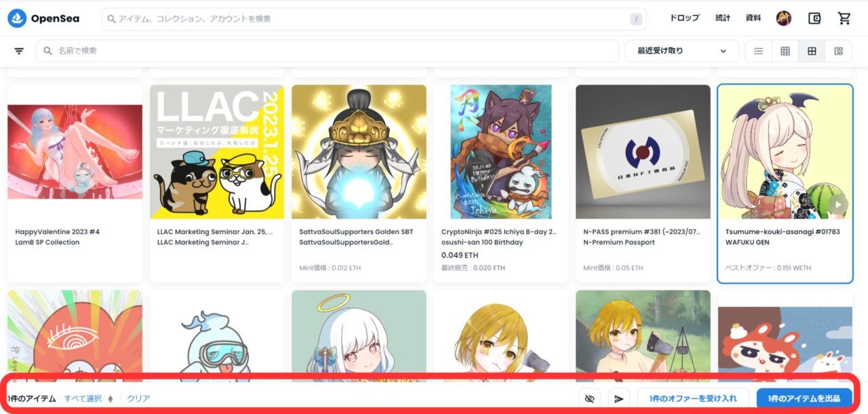Click osushi-san 100 Birthday collection name

(x=482, y=243)
